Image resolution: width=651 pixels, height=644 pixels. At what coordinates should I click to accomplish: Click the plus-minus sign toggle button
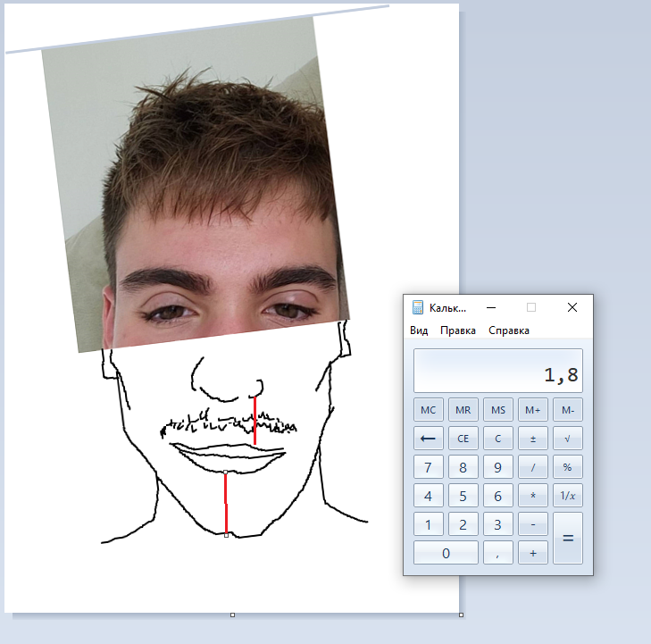pos(532,439)
